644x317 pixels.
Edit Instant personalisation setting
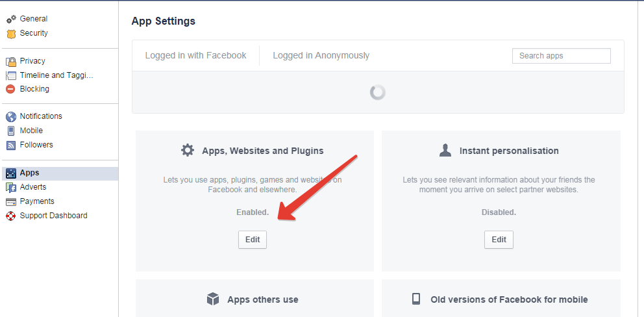499,240
